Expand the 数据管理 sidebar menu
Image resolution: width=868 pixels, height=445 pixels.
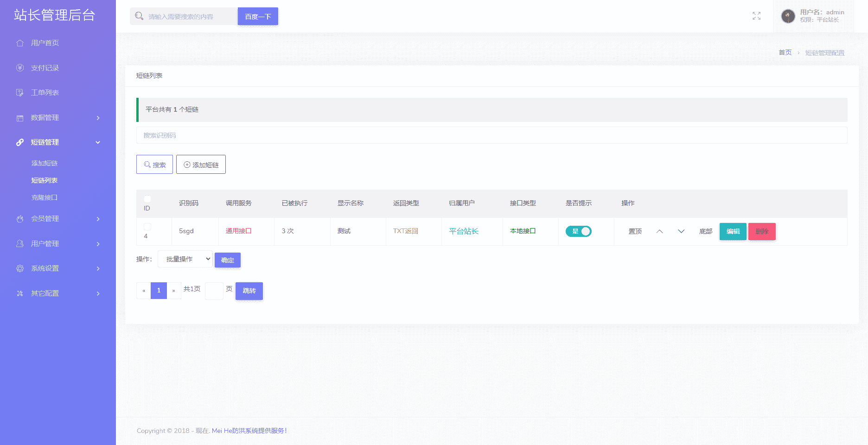pyautogui.click(x=58, y=118)
